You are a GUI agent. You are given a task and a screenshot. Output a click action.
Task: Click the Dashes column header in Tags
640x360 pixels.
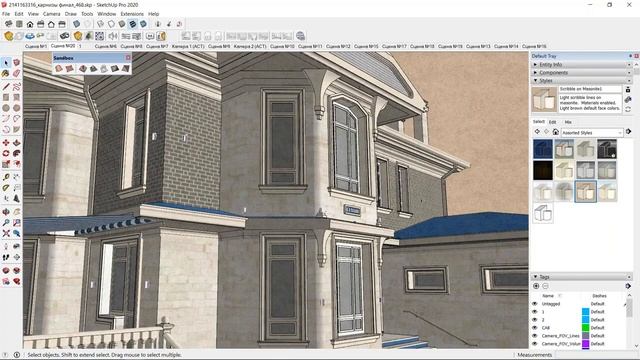(x=599, y=296)
